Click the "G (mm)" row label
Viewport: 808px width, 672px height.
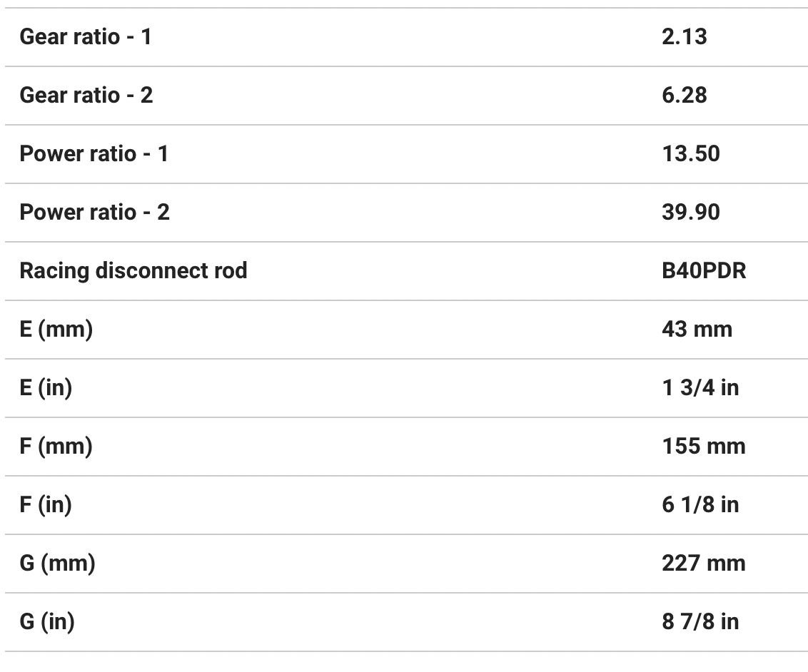pyautogui.click(x=57, y=564)
